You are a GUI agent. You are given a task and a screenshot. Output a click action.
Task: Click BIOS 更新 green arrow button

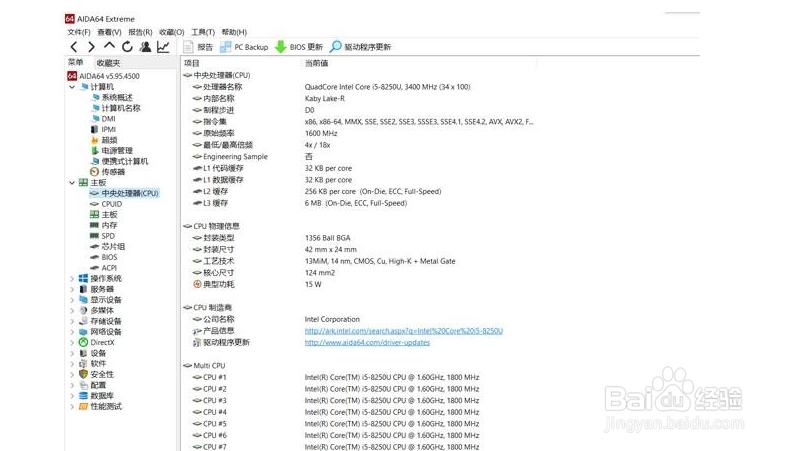click(x=299, y=47)
